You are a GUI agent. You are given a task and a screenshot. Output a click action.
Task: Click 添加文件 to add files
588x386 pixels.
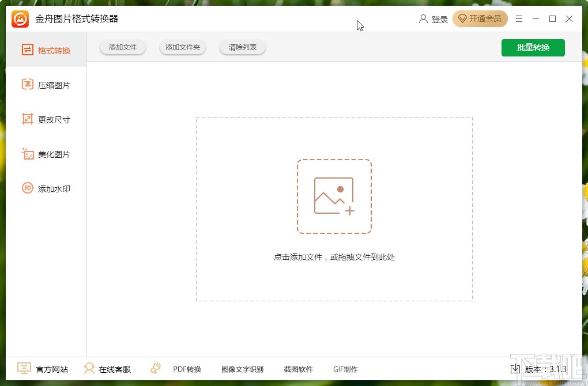click(122, 47)
